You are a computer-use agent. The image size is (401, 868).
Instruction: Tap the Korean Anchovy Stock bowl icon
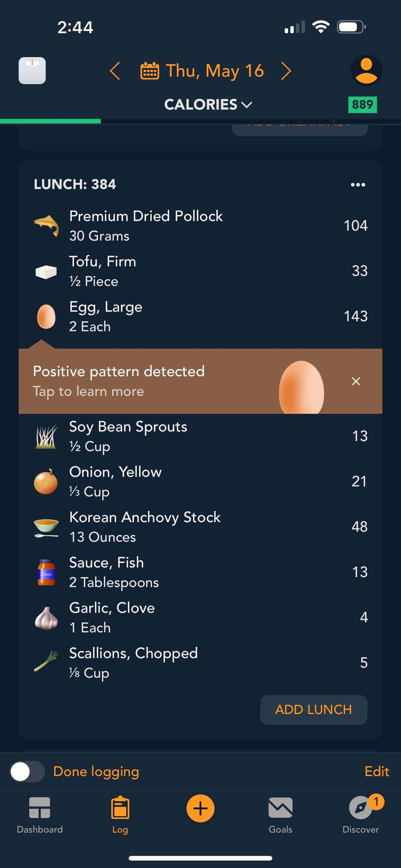(x=46, y=527)
